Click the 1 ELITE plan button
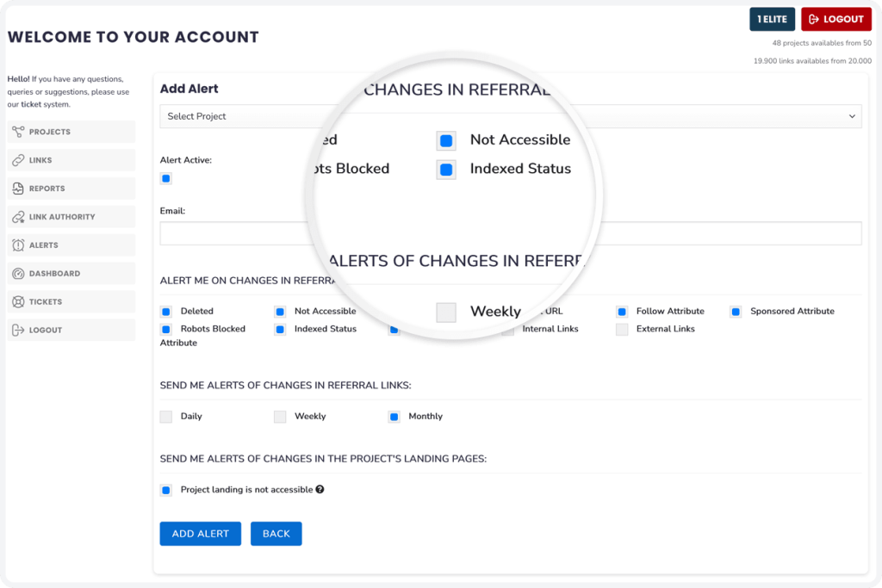The height and width of the screenshot is (588, 882). 772,19
